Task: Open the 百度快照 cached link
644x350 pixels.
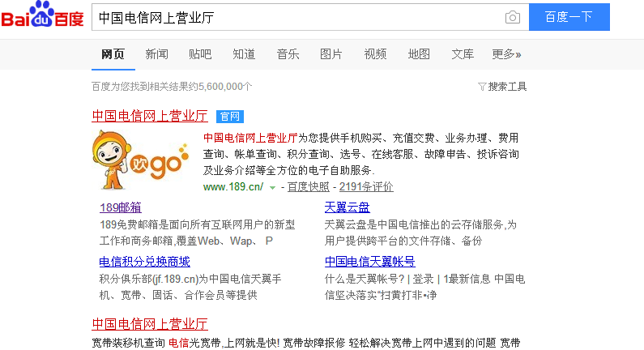Action: (309, 186)
